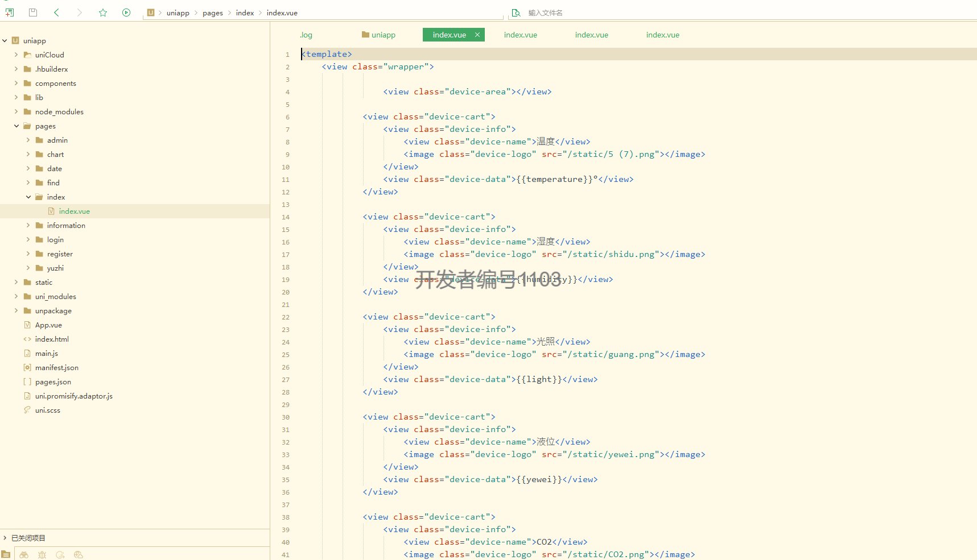Collapse the index folder arrow

coord(28,197)
